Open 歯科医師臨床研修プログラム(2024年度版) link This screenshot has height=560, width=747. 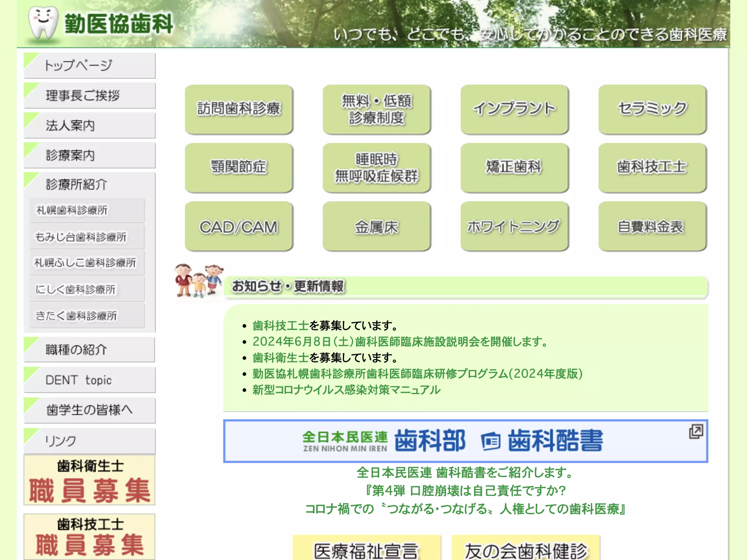[418, 374]
